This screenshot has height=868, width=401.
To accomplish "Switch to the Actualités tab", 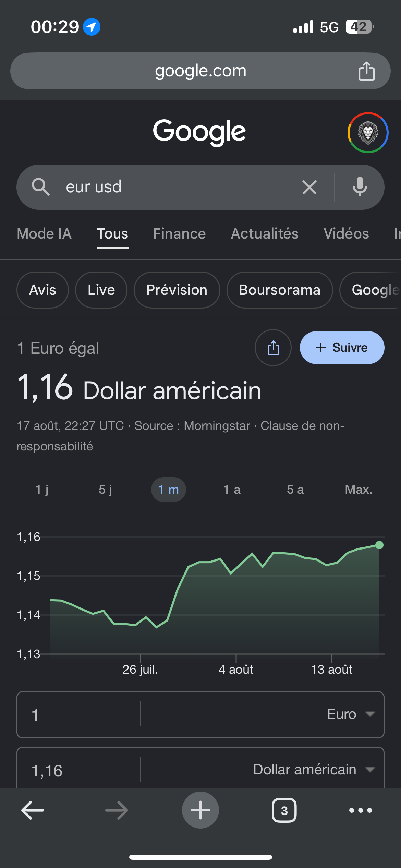I will coord(265,234).
